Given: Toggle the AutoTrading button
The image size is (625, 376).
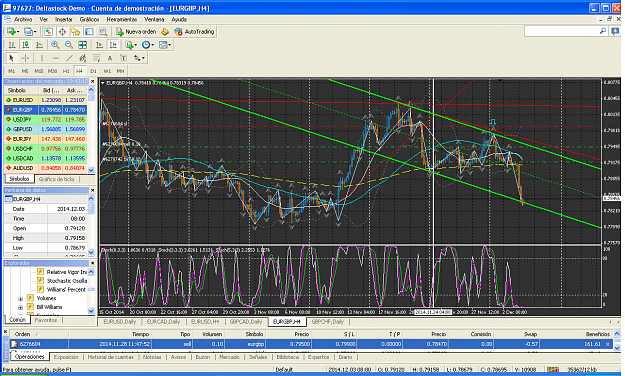Looking at the screenshot, I should pyautogui.click(x=195, y=31).
